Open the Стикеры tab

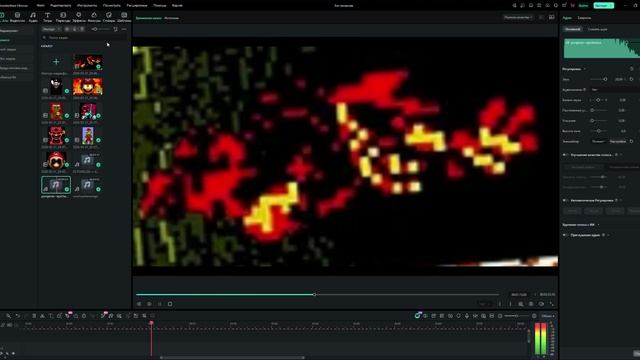coord(109,17)
